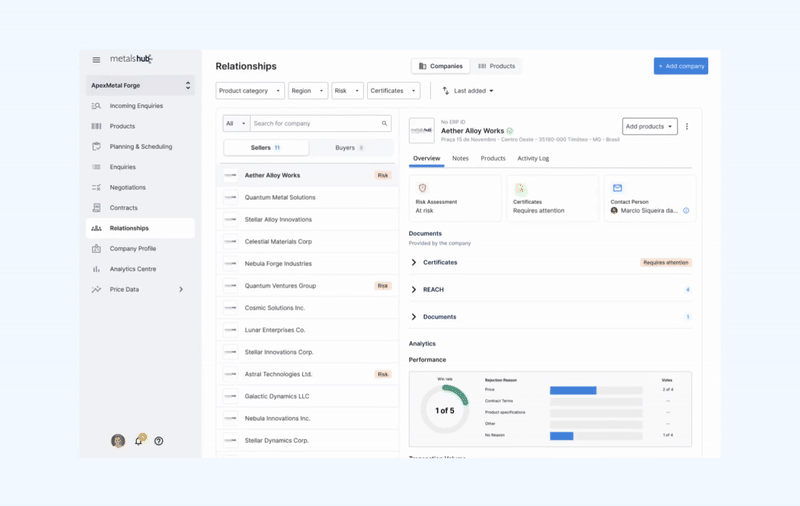Click the Contact Person envelope card
This screenshot has height=506, width=800.
[650, 198]
